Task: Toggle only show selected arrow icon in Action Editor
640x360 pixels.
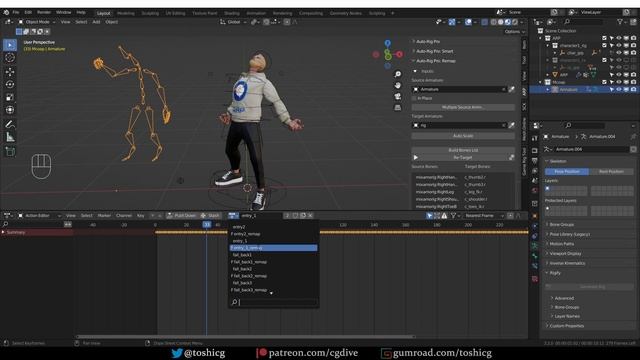Action: [x=429, y=216]
